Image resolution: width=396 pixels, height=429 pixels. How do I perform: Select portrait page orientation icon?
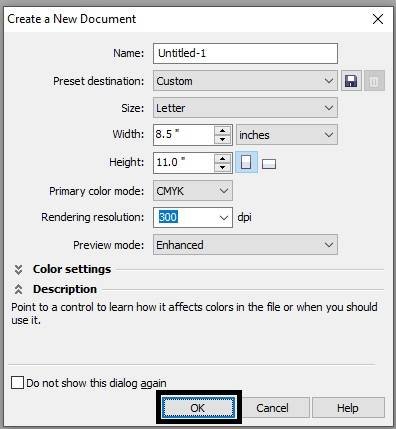(x=246, y=162)
